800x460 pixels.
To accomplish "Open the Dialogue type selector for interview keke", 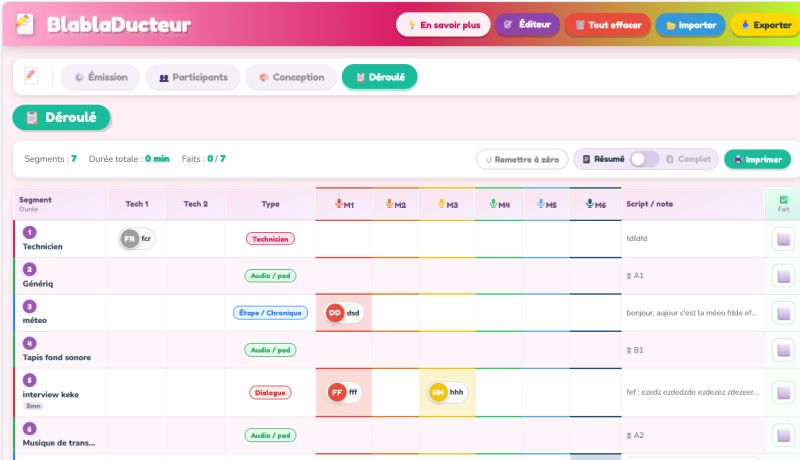I will point(270,392).
